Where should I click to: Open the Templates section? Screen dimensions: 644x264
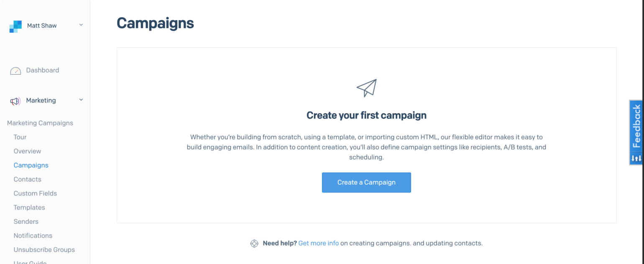(29, 208)
